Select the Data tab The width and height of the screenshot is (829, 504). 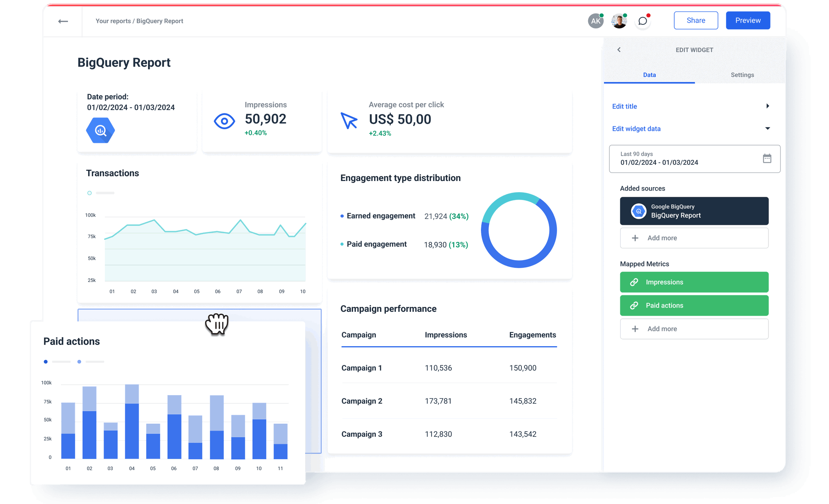[x=649, y=75]
